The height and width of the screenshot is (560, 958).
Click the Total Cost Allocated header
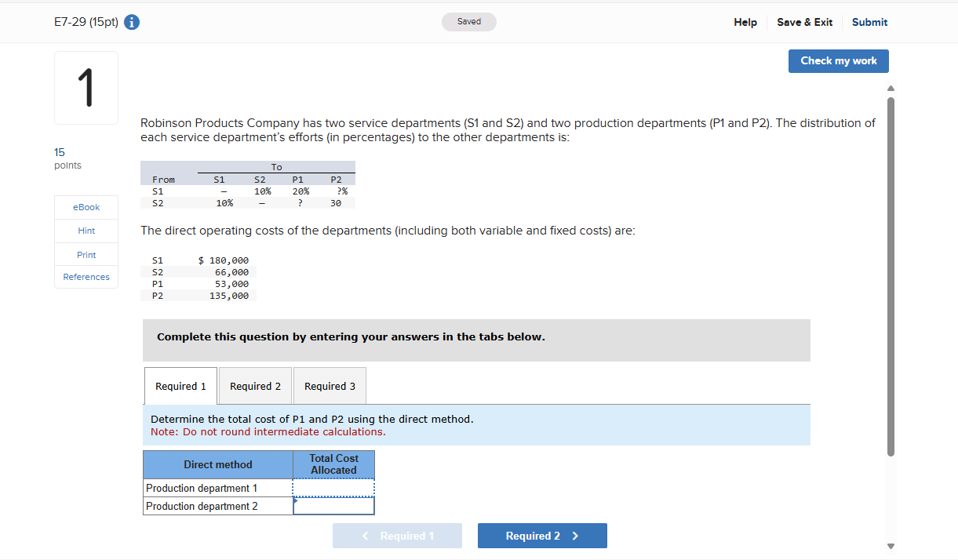pyautogui.click(x=333, y=464)
